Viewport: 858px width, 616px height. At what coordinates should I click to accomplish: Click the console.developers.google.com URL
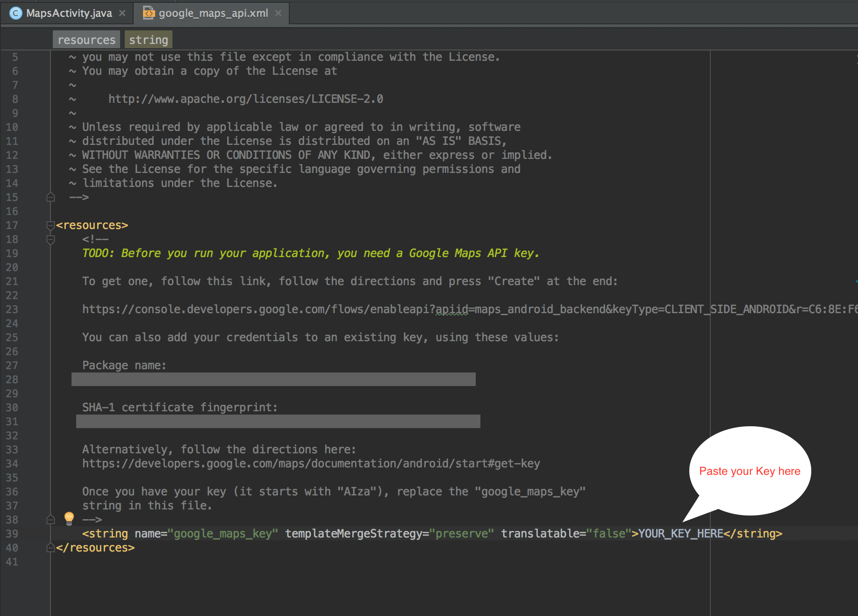pos(470,309)
